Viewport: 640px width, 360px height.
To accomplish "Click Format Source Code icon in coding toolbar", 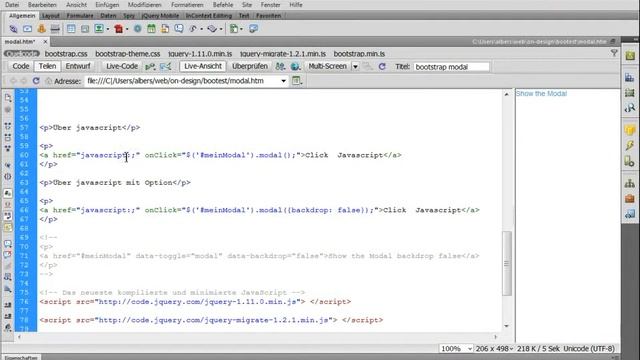I will point(8,328).
